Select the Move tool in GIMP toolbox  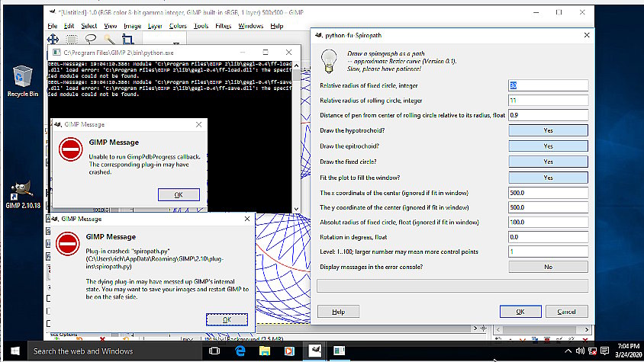click(53, 40)
